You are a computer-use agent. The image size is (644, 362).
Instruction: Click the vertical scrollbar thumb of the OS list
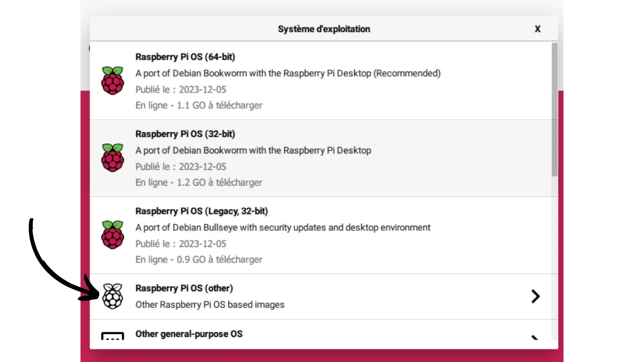554,109
